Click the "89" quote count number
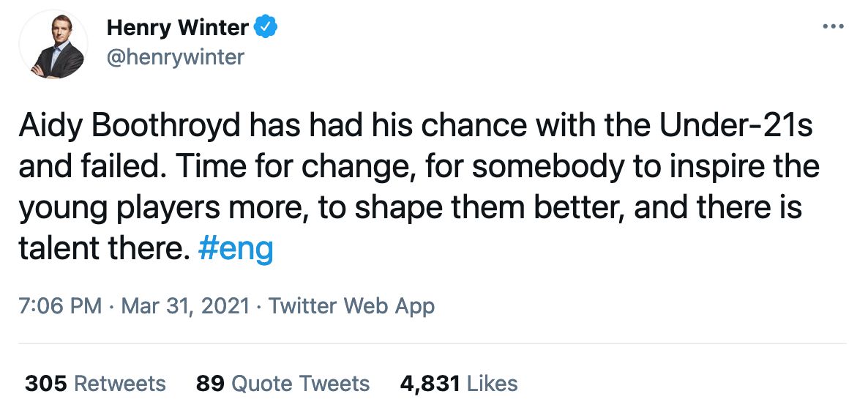Screen dimensions: 868x413 [209, 384]
